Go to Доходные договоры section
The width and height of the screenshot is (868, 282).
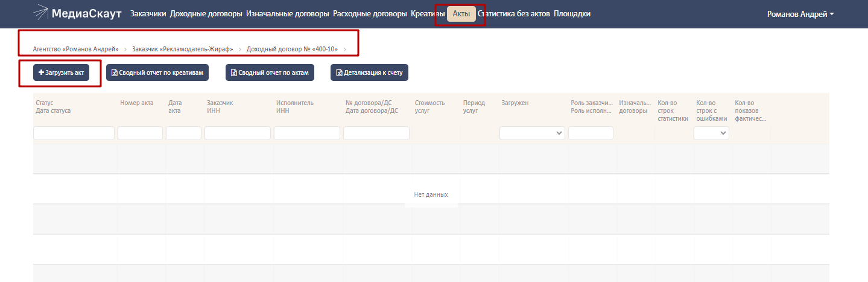pyautogui.click(x=206, y=13)
